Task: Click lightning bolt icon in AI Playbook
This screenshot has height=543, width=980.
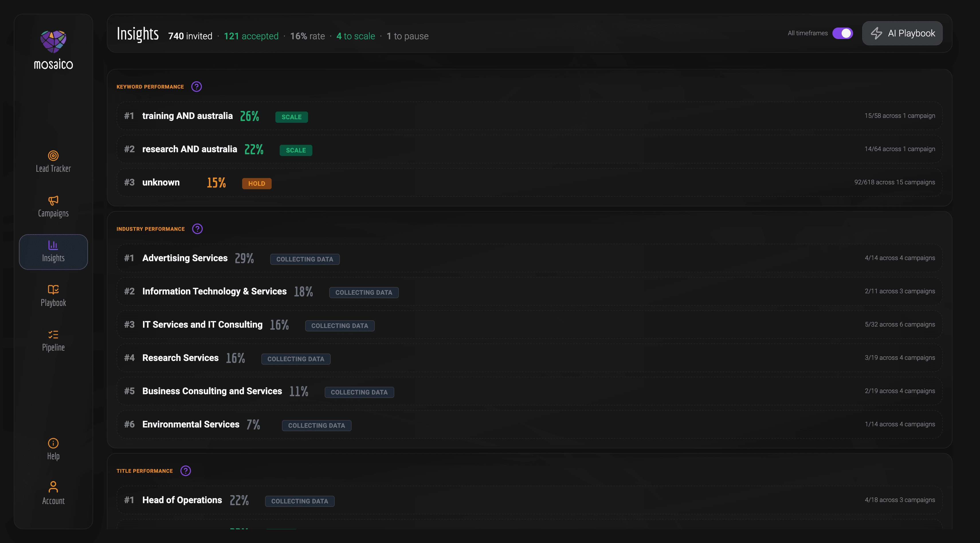Action: (x=877, y=33)
